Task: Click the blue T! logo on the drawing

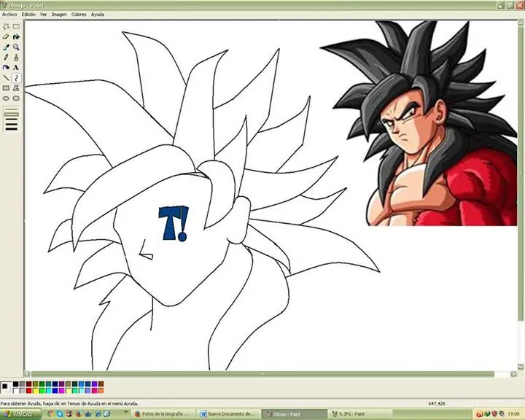Action: coord(174,223)
